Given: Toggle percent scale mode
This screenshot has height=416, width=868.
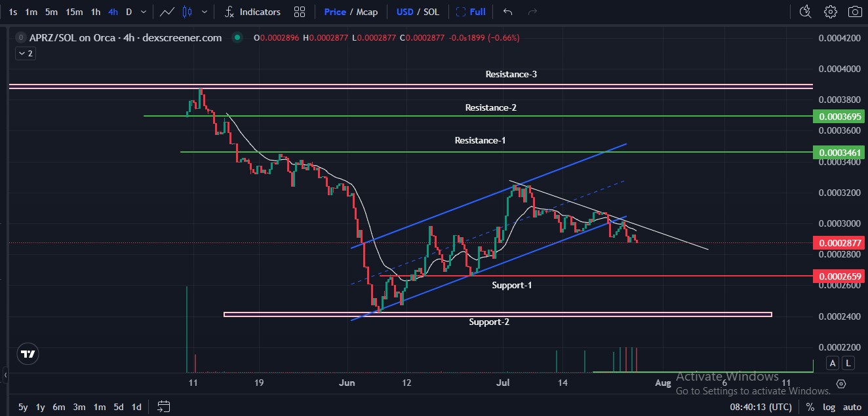Looking at the screenshot, I should click(810, 407).
